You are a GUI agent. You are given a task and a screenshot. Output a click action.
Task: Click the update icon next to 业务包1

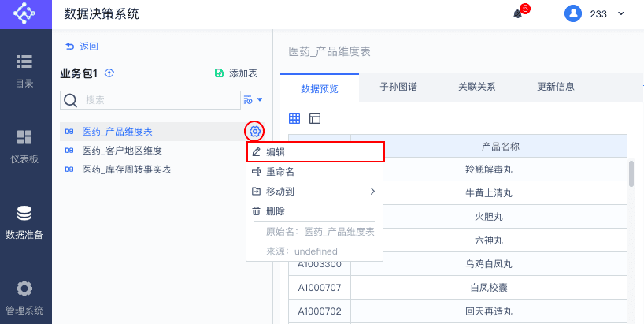click(x=109, y=73)
